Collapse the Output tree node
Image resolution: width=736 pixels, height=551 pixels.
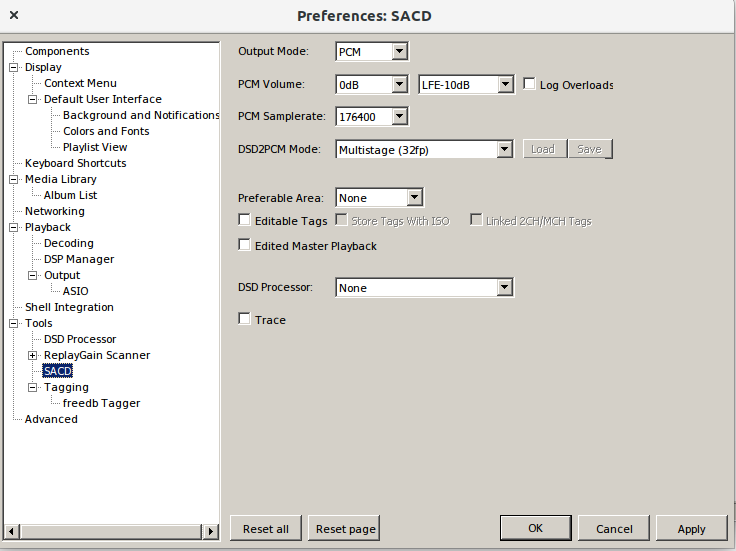tap(32, 275)
